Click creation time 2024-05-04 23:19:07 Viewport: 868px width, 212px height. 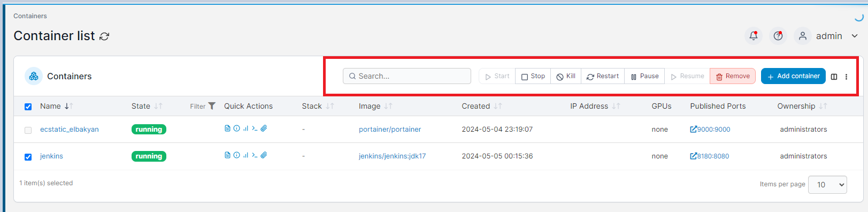(x=497, y=129)
